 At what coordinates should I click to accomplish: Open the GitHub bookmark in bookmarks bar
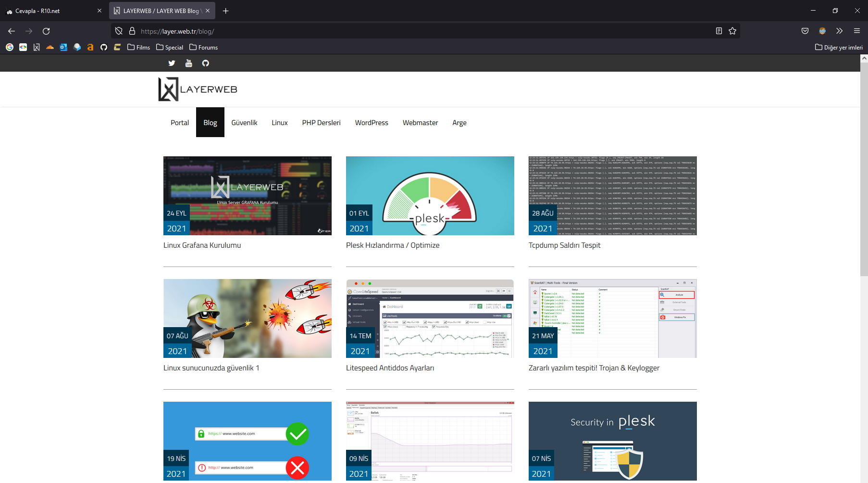(x=104, y=47)
